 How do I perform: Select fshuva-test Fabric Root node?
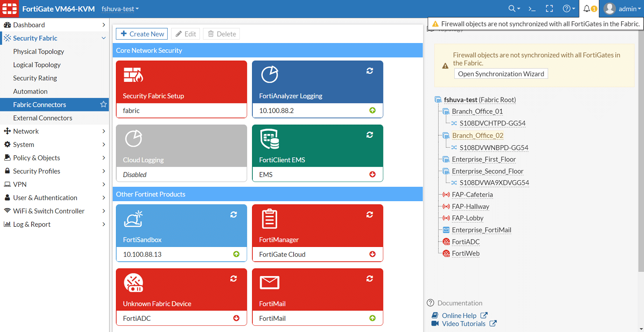point(479,100)
